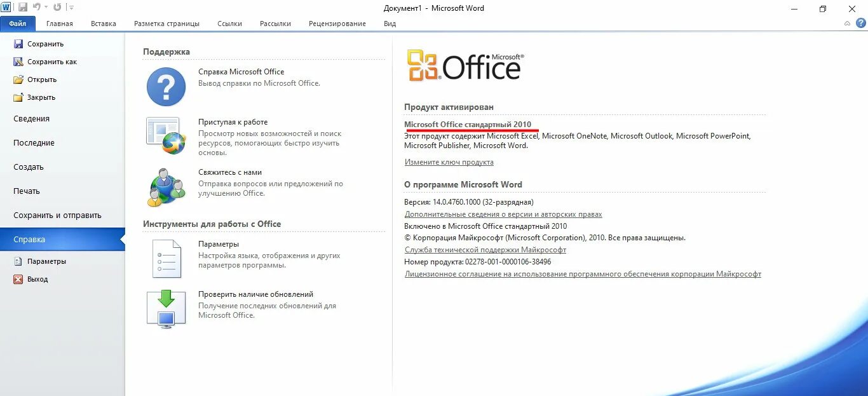
Task: Open the Вид ribbon tab
Action: 390,24
